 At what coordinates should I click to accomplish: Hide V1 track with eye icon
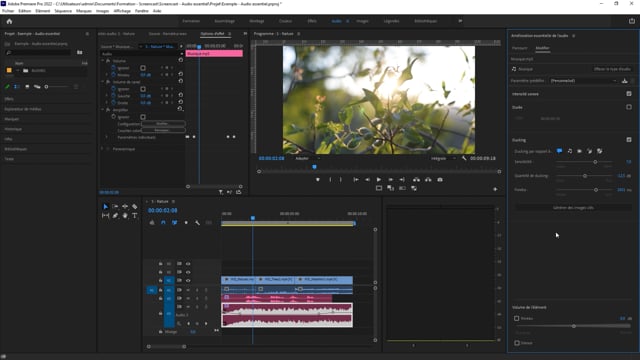click(188, 280)
